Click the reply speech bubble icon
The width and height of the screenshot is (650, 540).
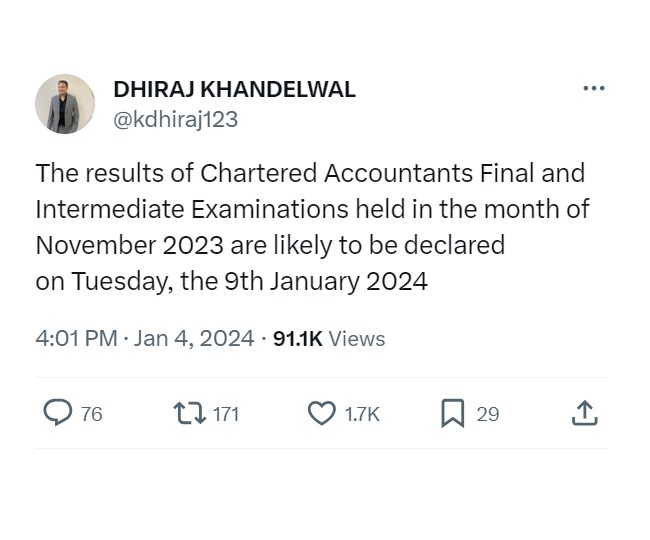click(58, 412)
